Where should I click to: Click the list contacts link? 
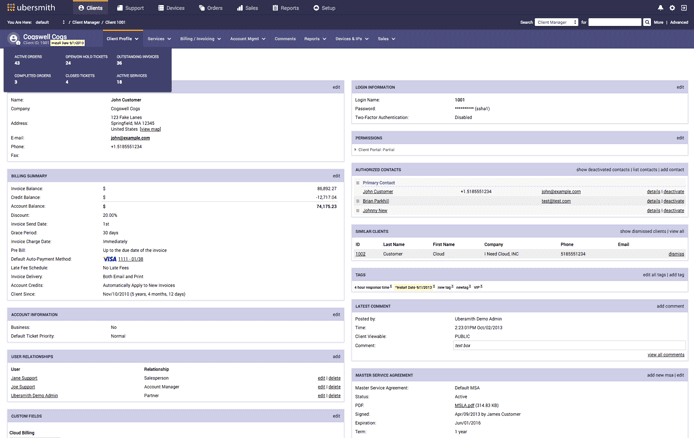pyautogui.click(x=645, y=170)
